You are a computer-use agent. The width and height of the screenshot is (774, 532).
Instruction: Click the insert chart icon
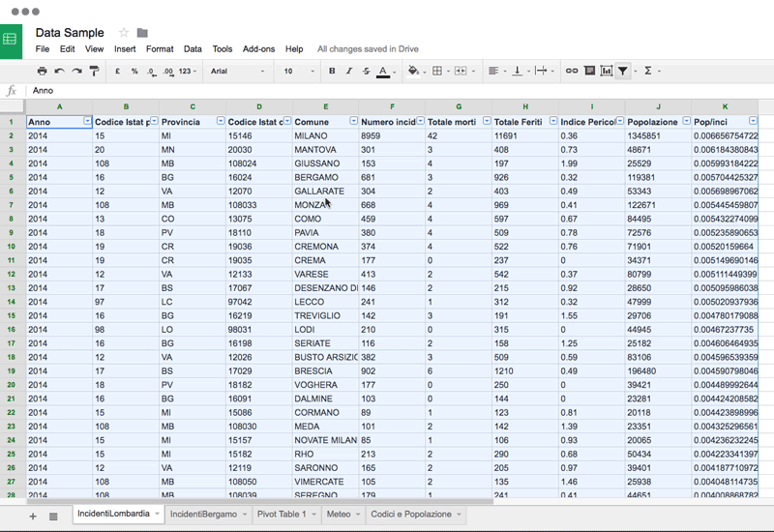(x=607, y=71)
